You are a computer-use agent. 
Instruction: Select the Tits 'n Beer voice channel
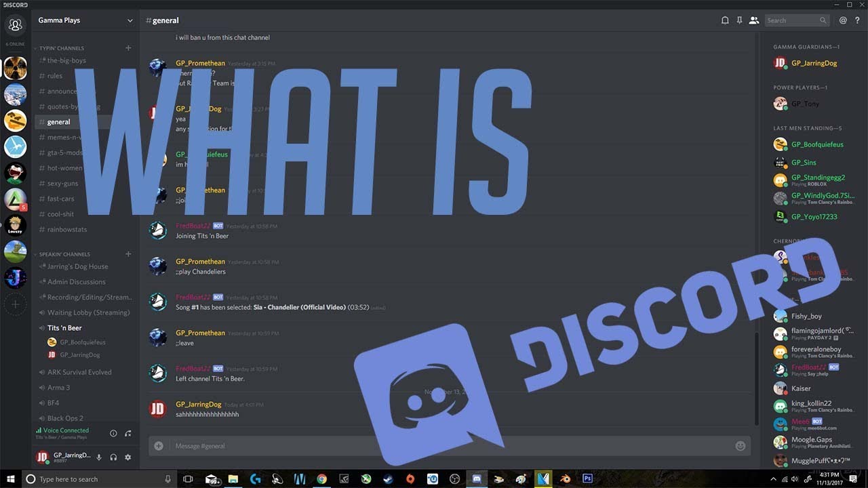tap(64, 328)
